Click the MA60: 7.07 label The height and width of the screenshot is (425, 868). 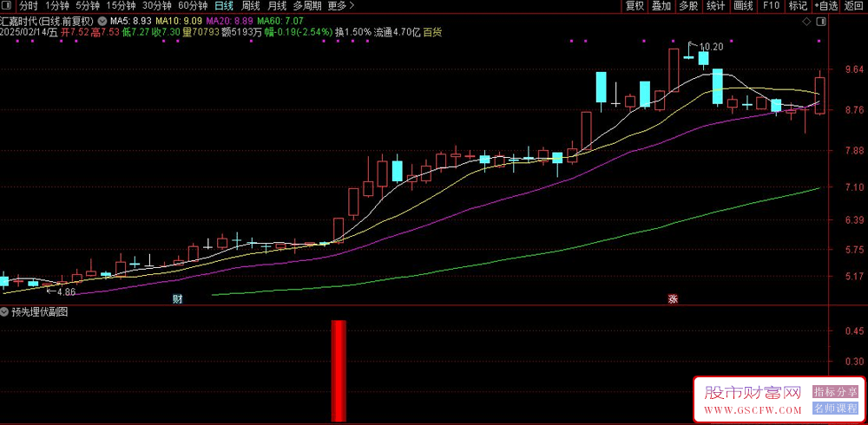[280, 21]
